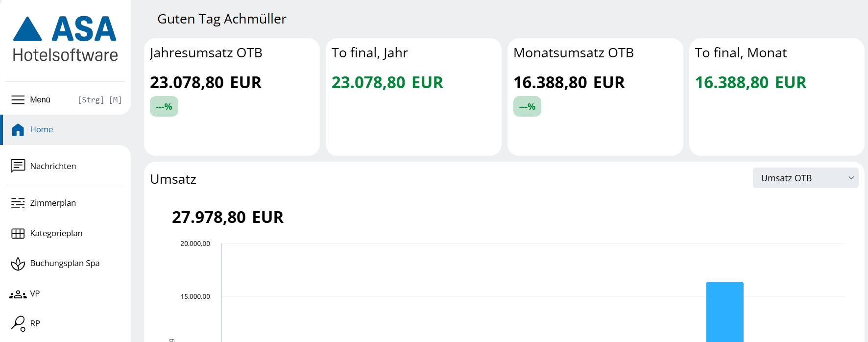This screenshot has height=342, width=868.
Task: Click the To final, Monat value
Action: [x=750, y=82]
